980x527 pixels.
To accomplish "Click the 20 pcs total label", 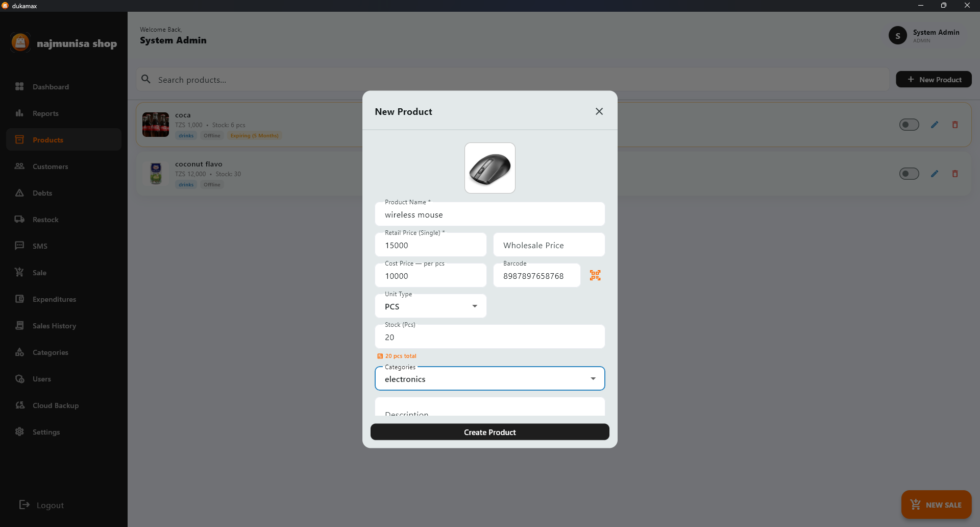I will (401, 356).
